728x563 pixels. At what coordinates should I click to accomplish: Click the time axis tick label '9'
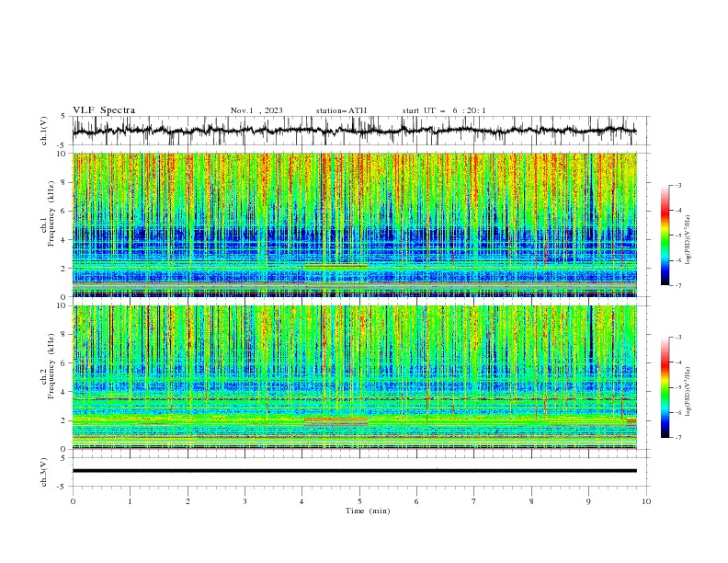(588, 501)
